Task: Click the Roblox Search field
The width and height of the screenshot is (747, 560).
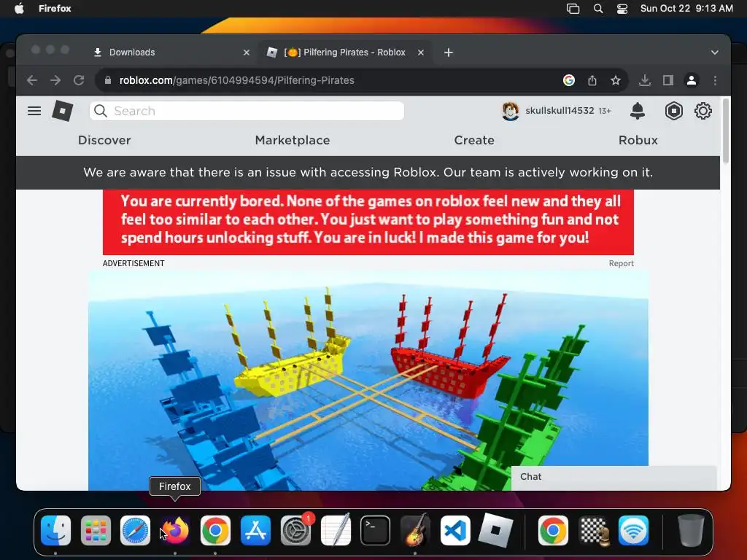Action: pos(247,111)
